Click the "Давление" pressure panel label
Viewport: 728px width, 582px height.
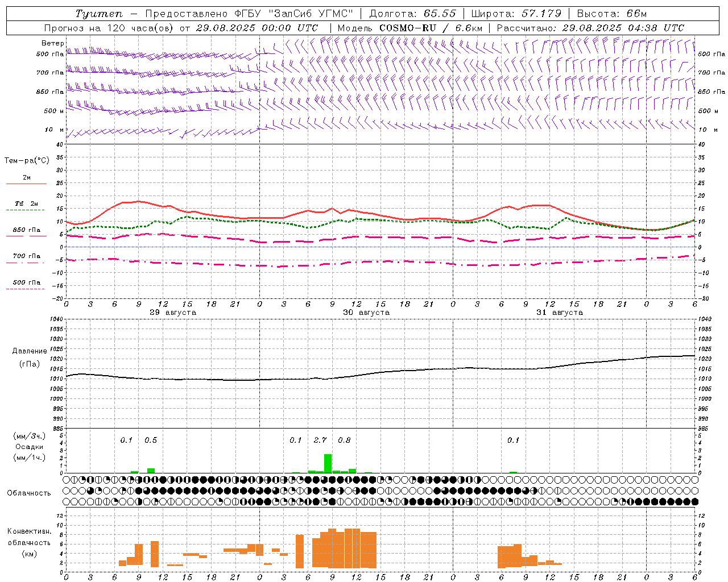point(30,351)
